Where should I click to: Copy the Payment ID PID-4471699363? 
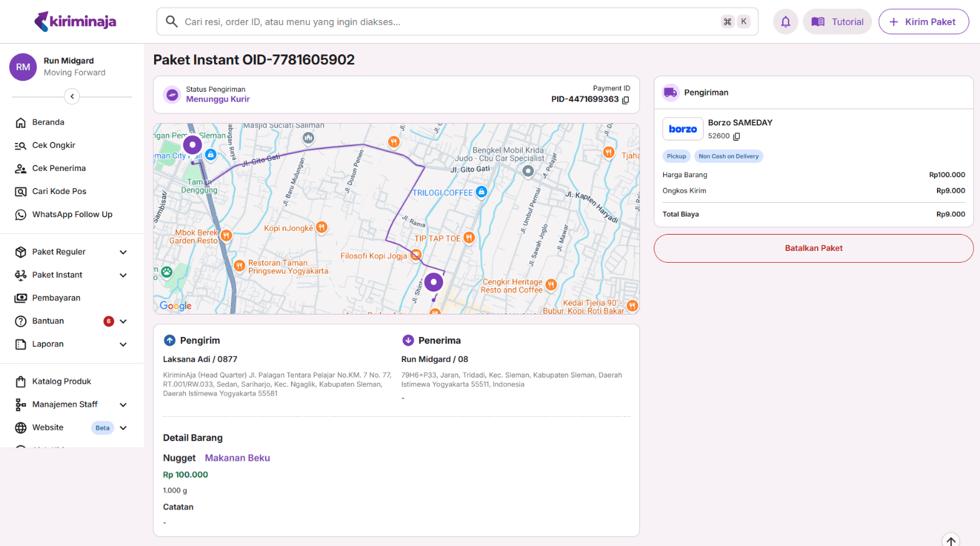[x=626, y=100]
